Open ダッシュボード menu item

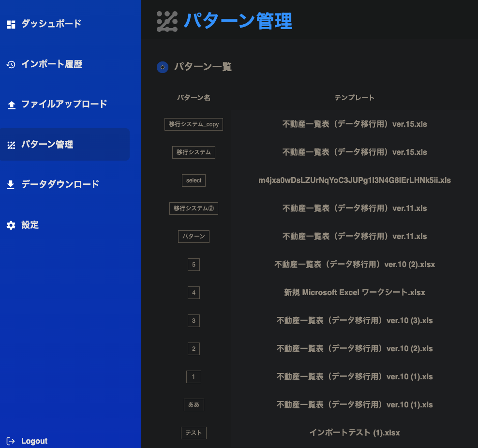click(51, 24)
